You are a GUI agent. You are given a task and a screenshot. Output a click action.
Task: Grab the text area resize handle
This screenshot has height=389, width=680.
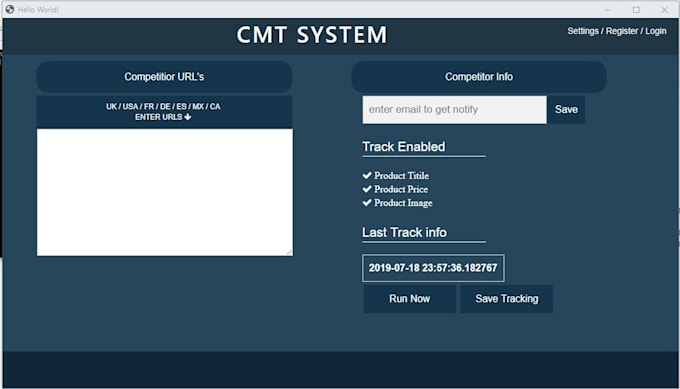coord(289,252)
